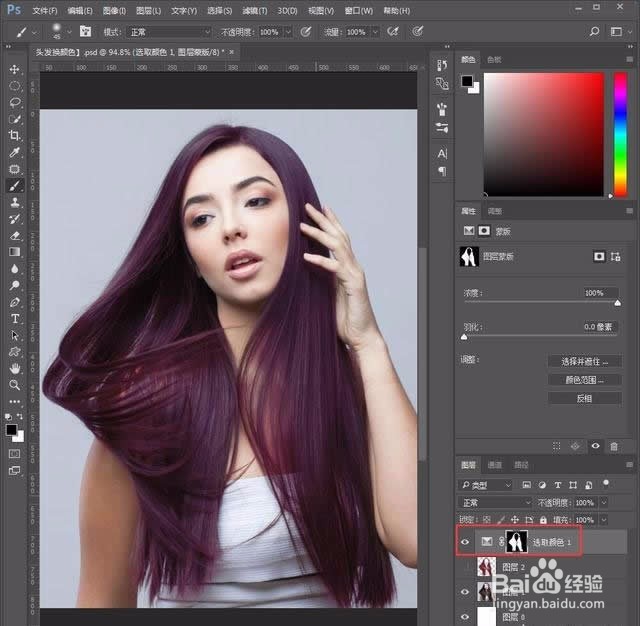Screen dimensions: 640x626
Task: Click pixel mask button in Properties
Action: [x=599, y=256]
